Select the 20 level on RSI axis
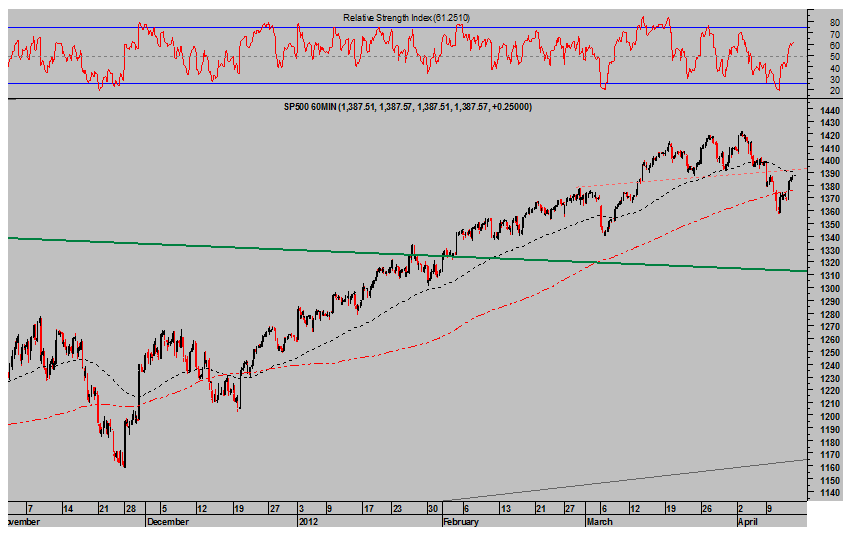Viewport: 852px width, 533px height. pyautogui.click(x=835, y=91)
